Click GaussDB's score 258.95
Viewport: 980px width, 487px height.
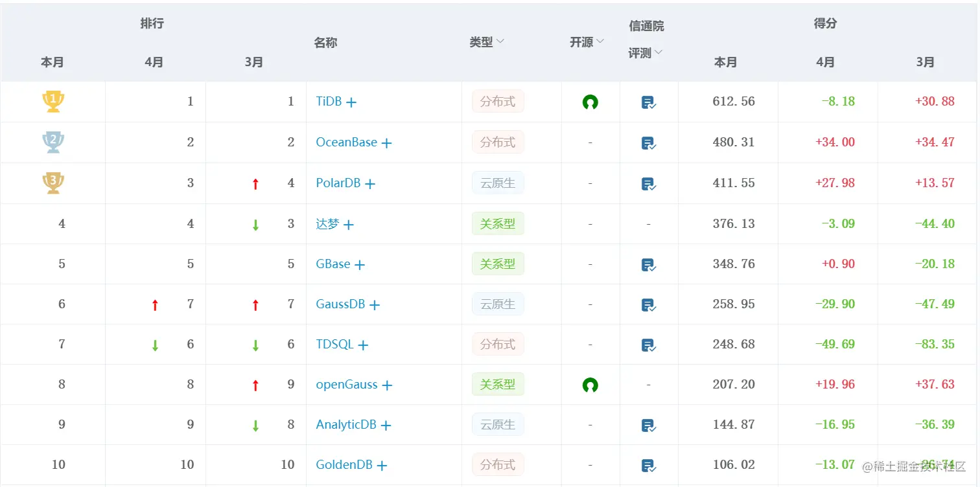[734, 304]
